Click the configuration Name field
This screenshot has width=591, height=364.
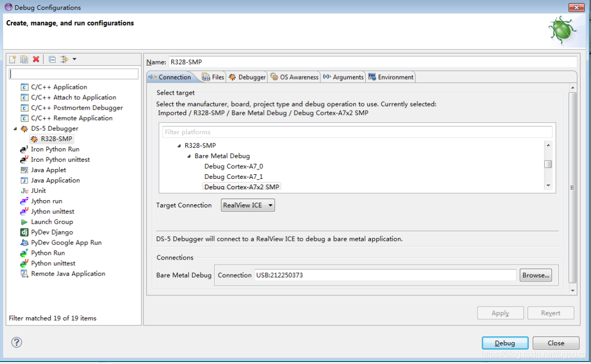(372, 62)
